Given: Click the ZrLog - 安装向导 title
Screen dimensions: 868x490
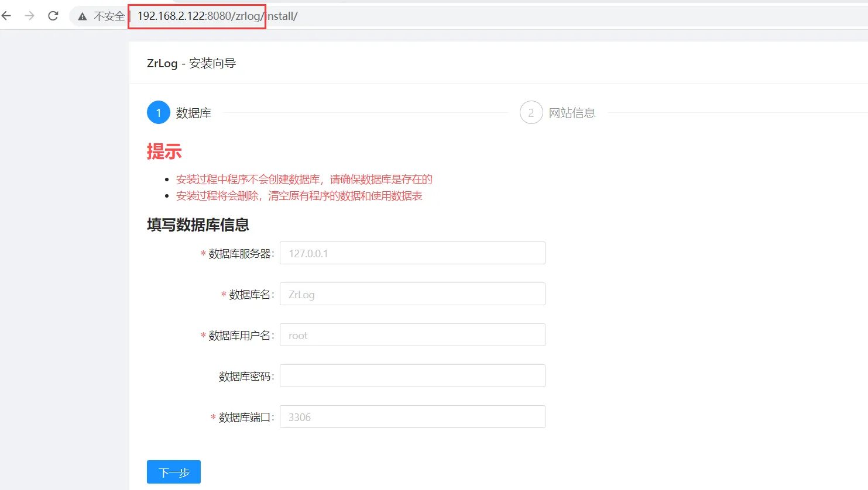Looking at the screenshot, I should point(191,63).
